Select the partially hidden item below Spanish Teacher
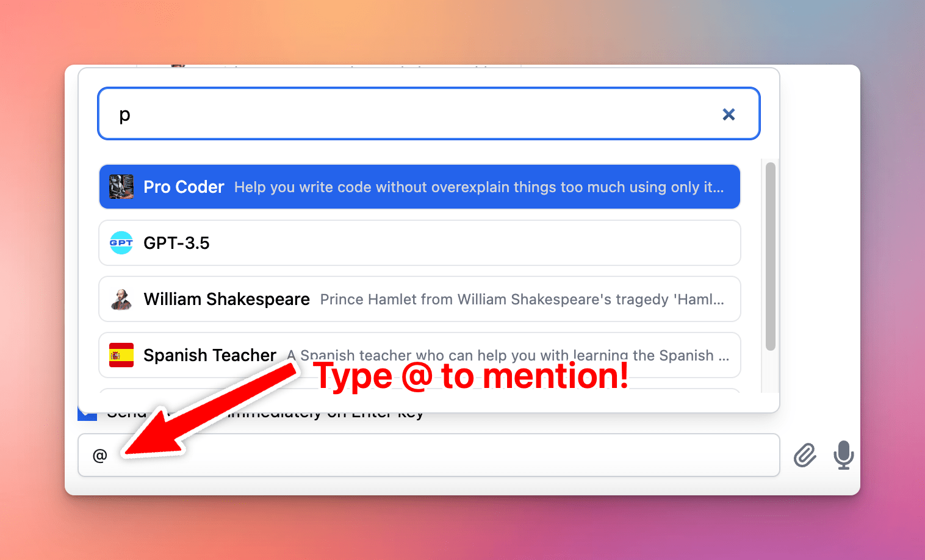This screenshot has height=560, width=925. 420,390
